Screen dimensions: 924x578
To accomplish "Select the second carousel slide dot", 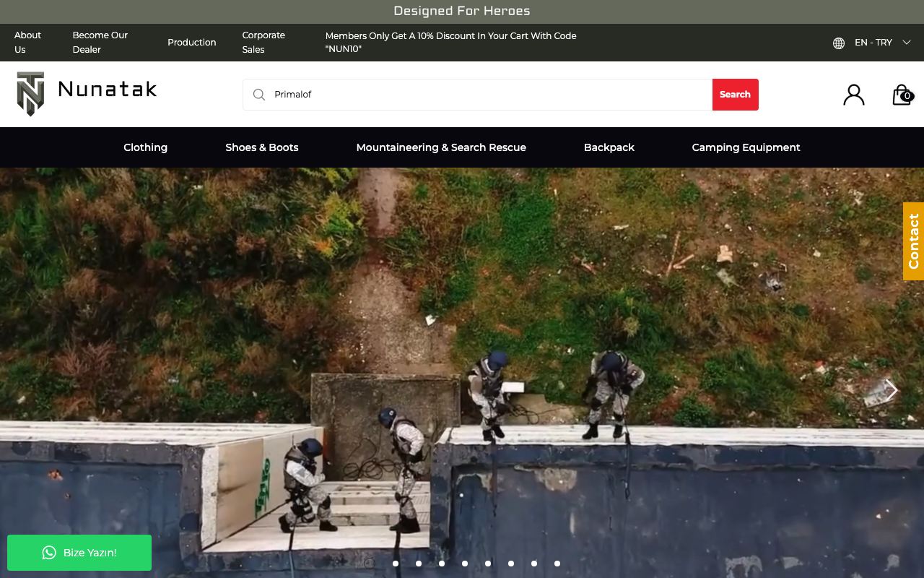I will pyautogui.click(x=396, y=564).
